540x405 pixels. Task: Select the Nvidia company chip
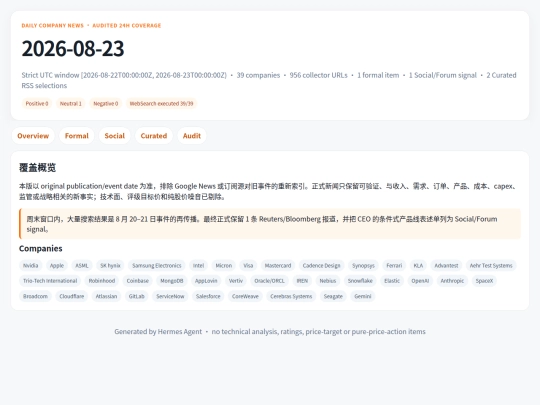point(31,266)
